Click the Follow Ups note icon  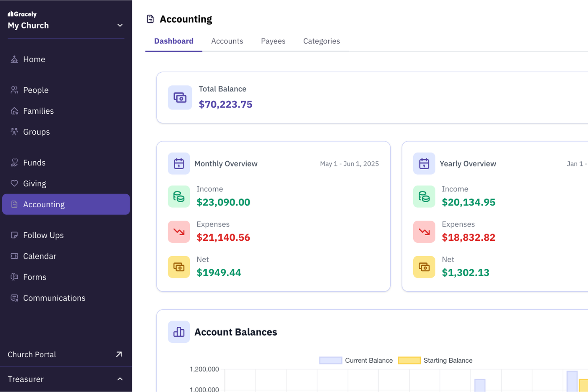pos(14,235)
